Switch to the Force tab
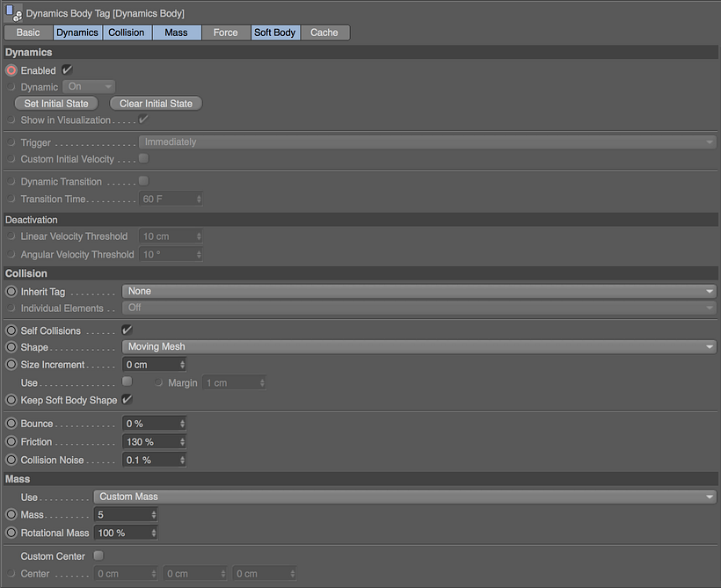 (225, 33)
